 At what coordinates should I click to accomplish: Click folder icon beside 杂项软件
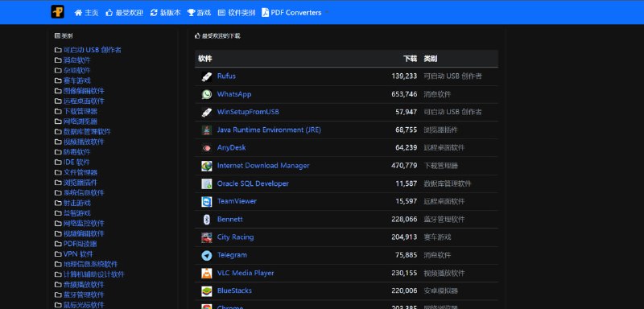58,71
